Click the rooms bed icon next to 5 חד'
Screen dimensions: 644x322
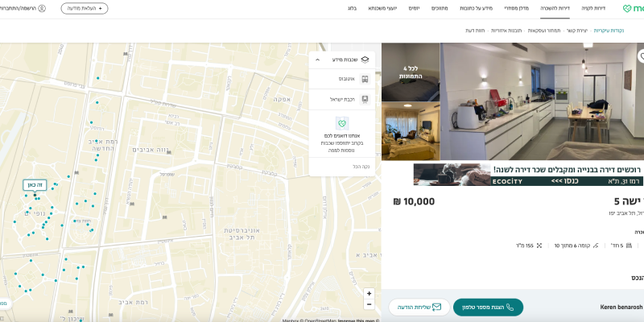pyautogui.click(x=629, y=246)
